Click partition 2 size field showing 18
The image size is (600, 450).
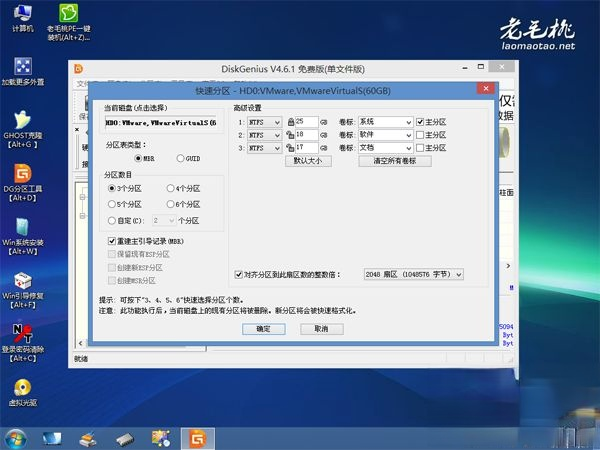click(x=307, y=135)
